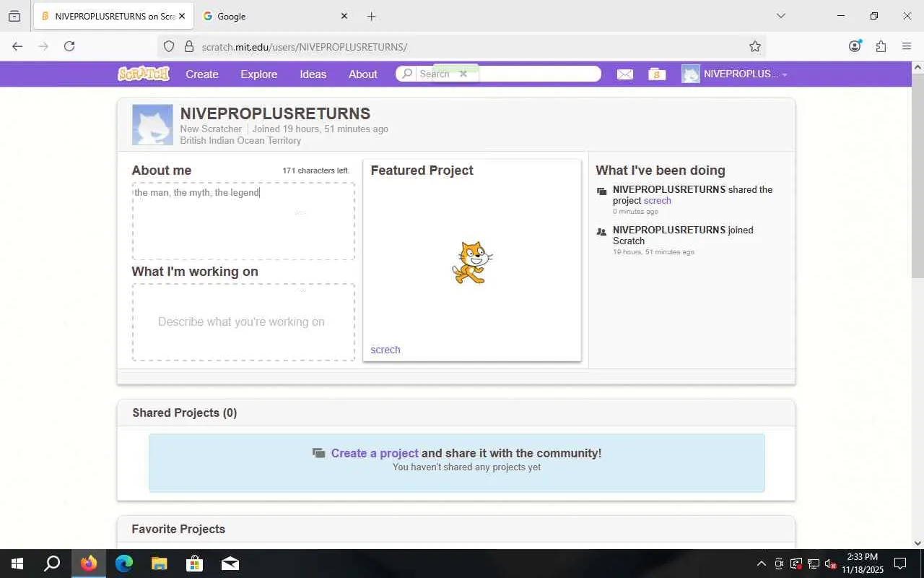Open the My Stuff folder icon
Screen dimensions: 924x578
pyautogui.click(x=657, y=74)
